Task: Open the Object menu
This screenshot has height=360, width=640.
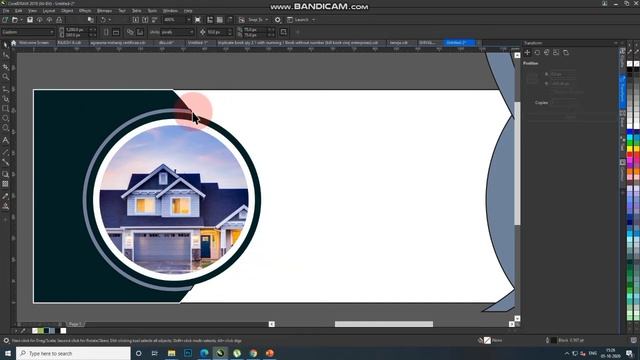Action: pos(67,11)
